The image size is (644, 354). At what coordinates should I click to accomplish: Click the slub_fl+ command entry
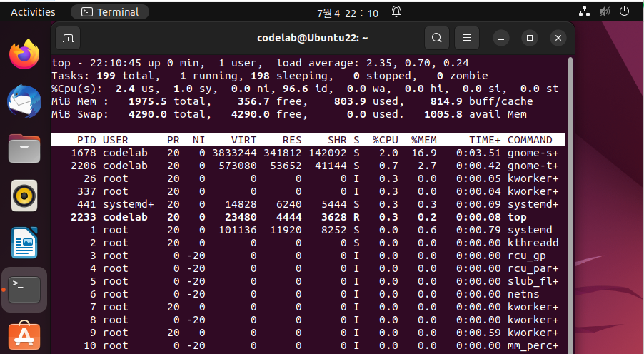click(x=533, y=281)
